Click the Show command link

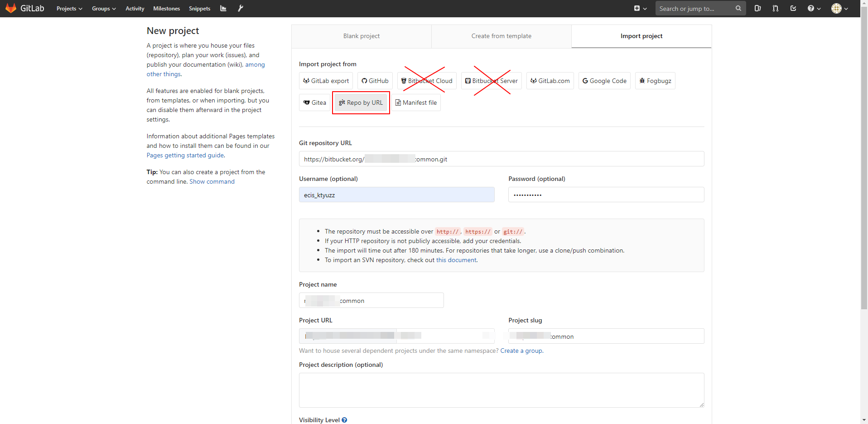click(212, 181)
